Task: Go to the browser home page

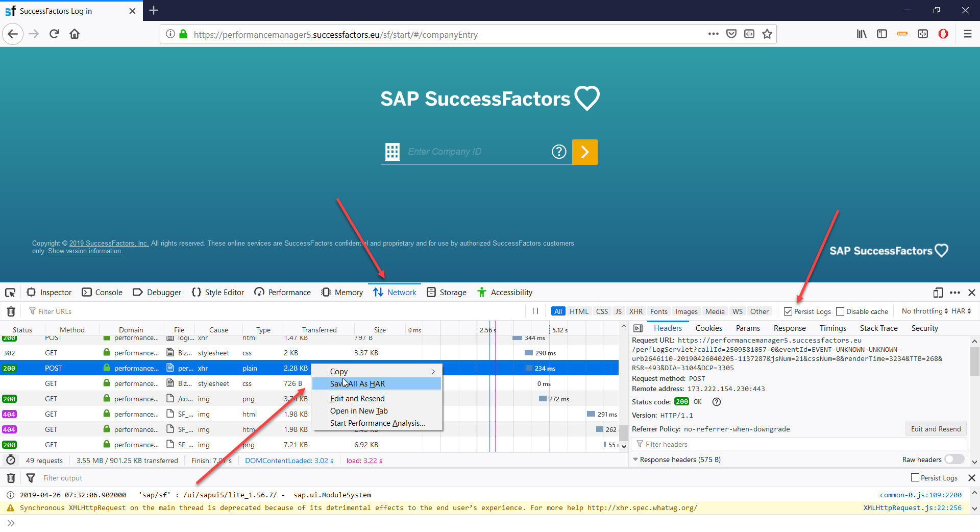Action: (75, 34)
